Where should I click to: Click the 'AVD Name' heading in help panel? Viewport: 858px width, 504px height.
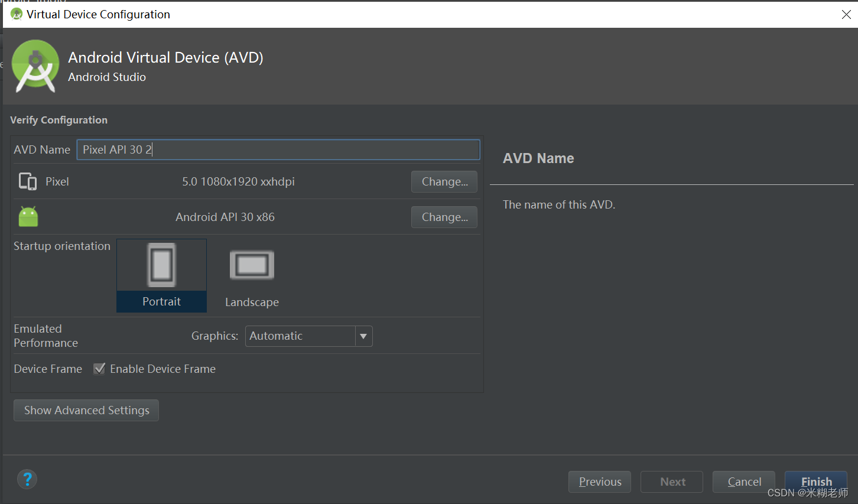click(538, 158)
